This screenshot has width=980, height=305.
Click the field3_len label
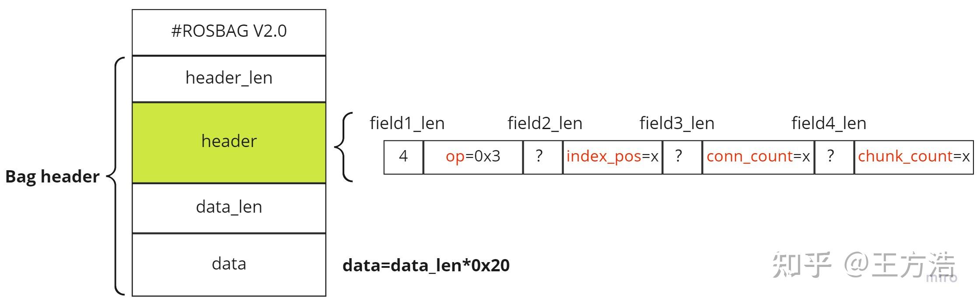pyautogui.click(x=677, y=124)
